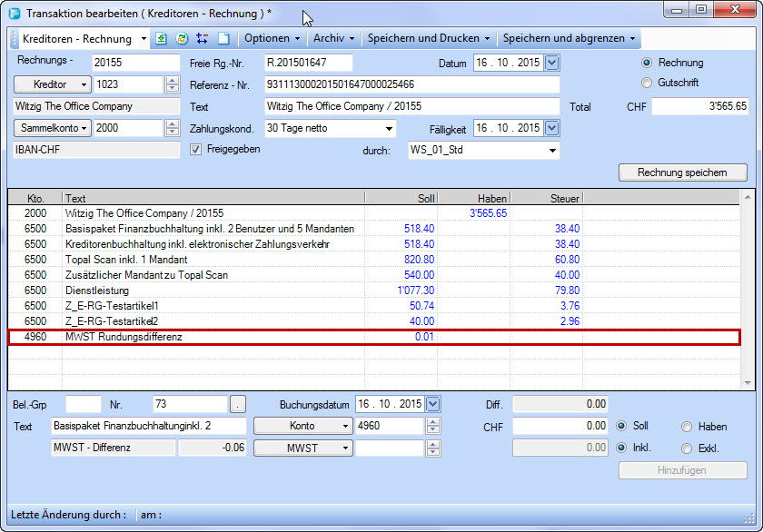The height and width of the screenshot is (532, 763).
Task: Open the Datum calendar picker
Action: tap(552, 63)
